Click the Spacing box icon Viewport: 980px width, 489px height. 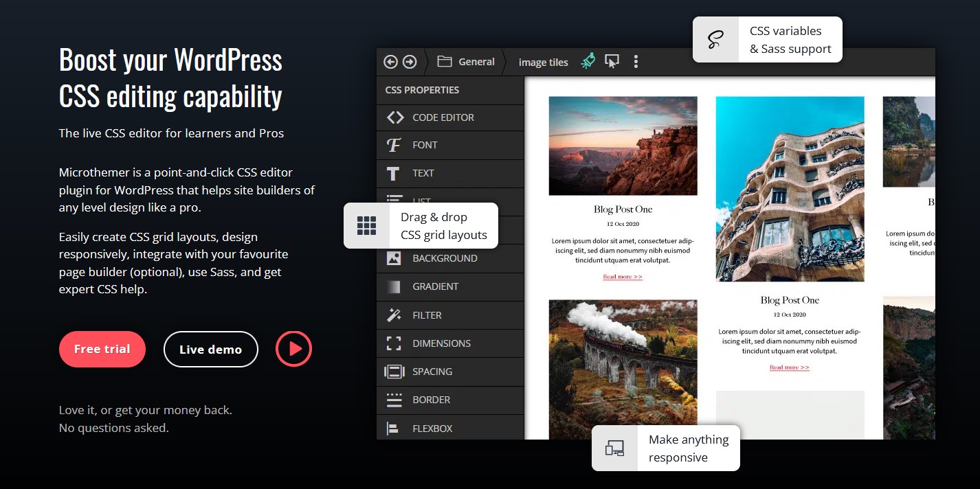(394, 372)
